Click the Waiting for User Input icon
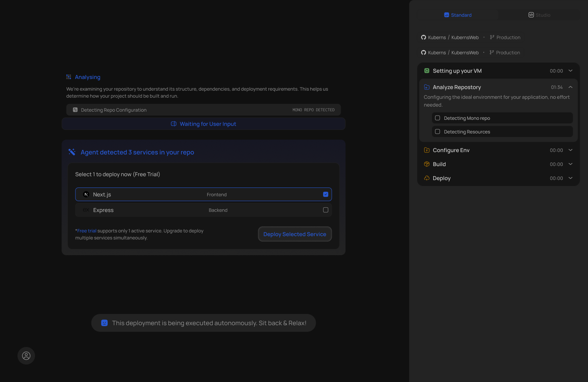The width and height of the screenshot is (588, 382). 174,124
